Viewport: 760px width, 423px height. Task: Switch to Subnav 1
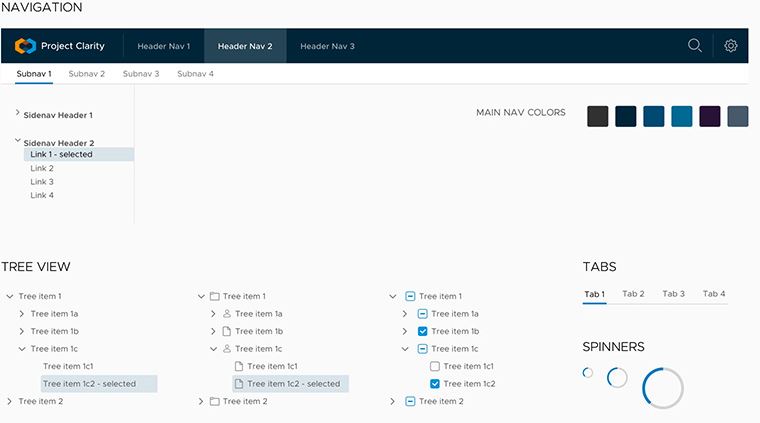[x=34, y=74]
